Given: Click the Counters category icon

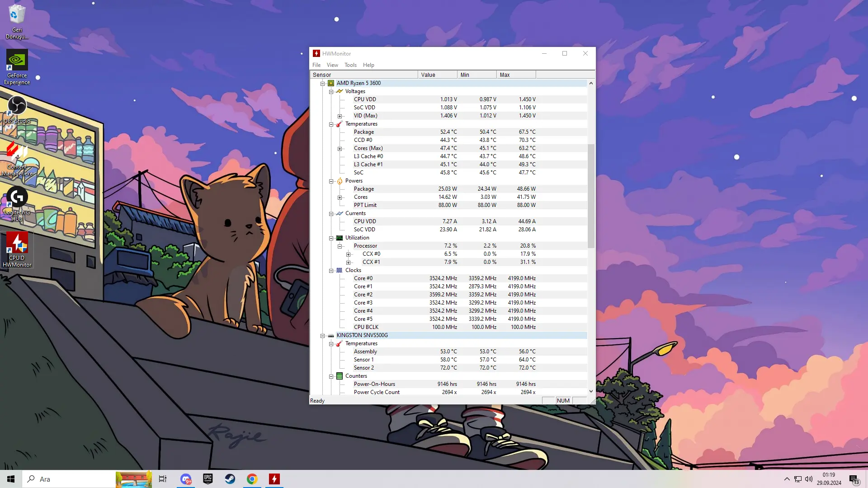Looking at the screenshot, I should (x=340, y=376).
